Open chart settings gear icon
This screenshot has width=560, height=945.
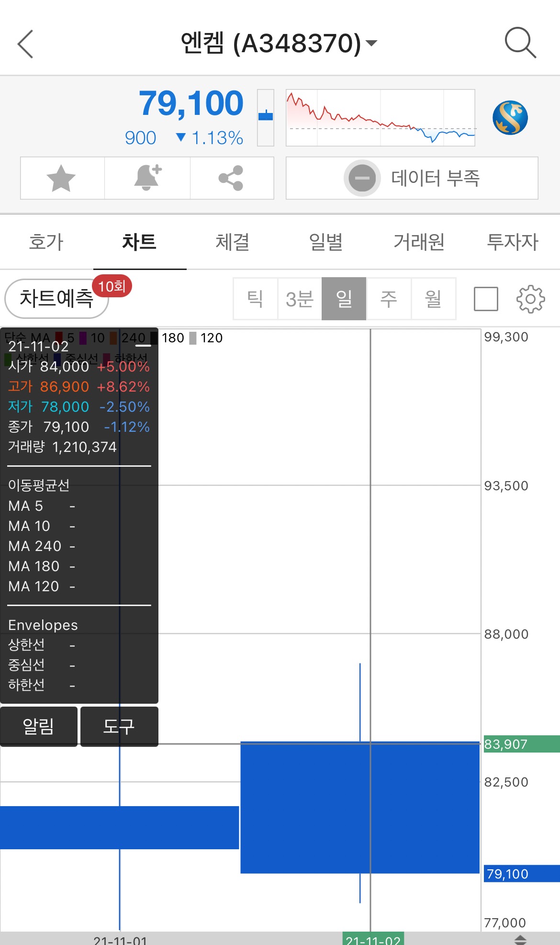pyautogui.click(x=530, y=299)
